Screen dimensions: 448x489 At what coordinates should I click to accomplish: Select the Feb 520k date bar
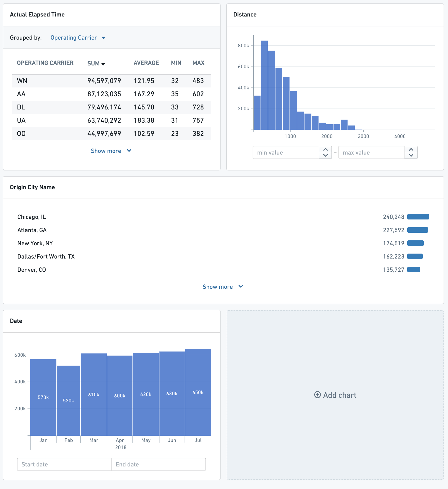tap(69, 401)
